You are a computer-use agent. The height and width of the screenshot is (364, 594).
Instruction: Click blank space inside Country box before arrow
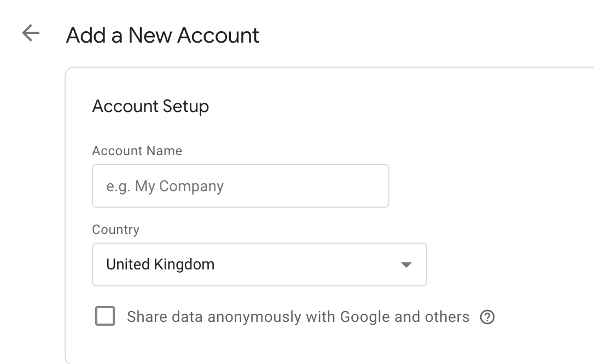pyautogui.click(x=307, y=265)
